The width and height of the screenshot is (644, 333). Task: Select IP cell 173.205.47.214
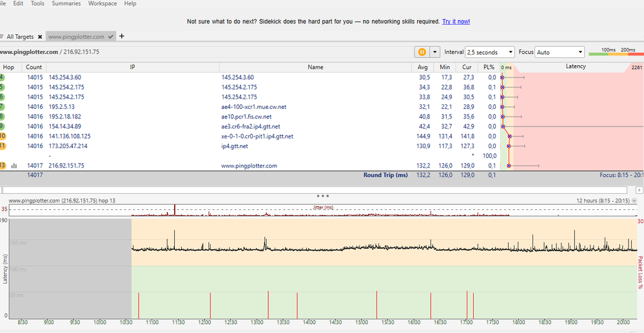pos(68,146)
